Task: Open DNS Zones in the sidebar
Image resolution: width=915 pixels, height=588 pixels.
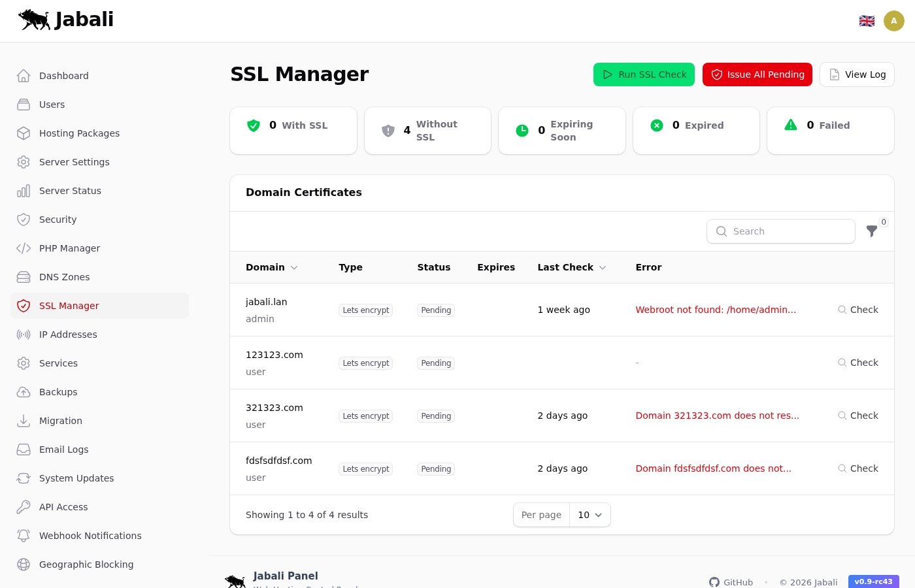Action: tap(64, 277)
